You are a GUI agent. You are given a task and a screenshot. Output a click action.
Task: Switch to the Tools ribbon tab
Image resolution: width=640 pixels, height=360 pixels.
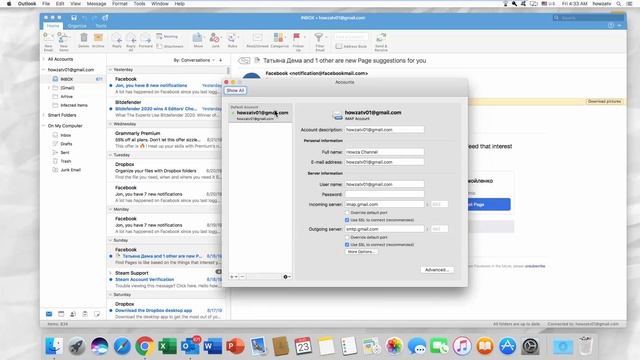(x=101, y=26)
